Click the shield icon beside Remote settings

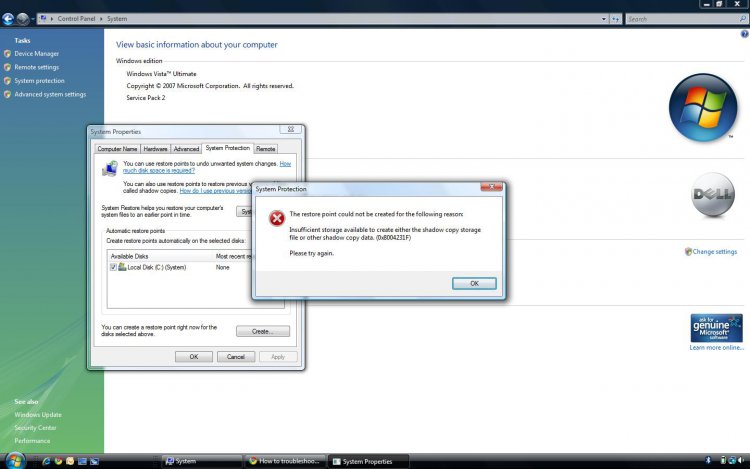7,67
